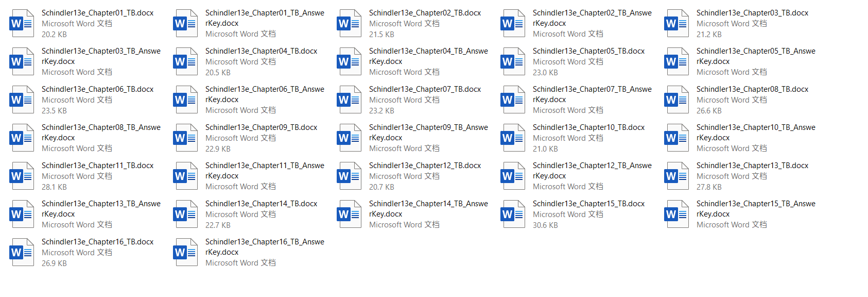Click the Word icon of Chapter16_TB_AnswerKey.docx
The image size is (868, 297).
click(185, 252)
